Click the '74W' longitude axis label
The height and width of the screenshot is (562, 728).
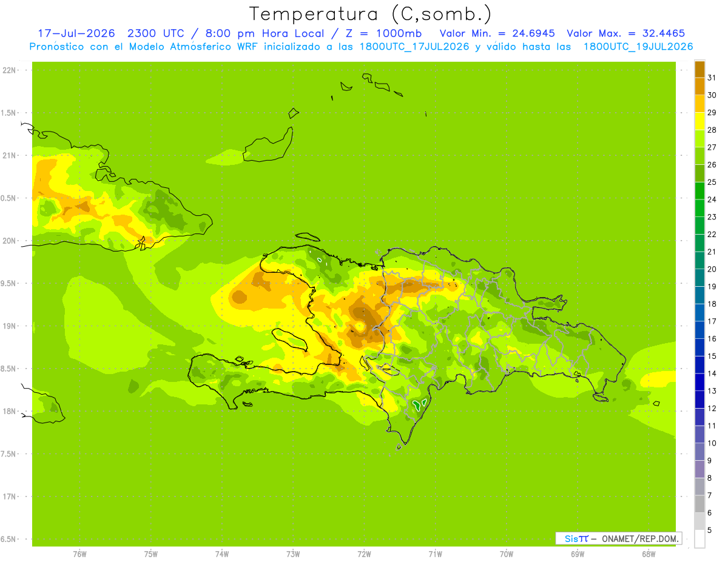pos(222,554)
